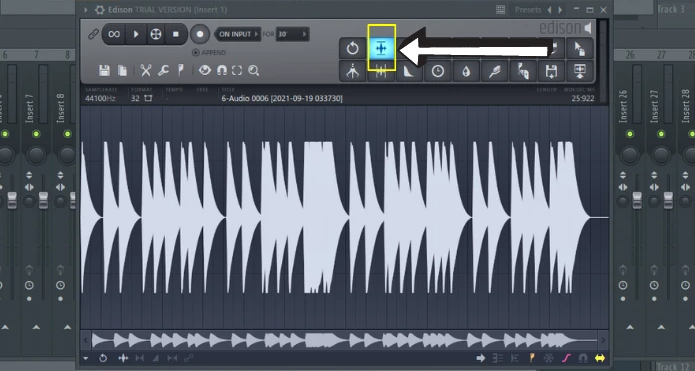Image resolution: width=695 pixels, height=371 pixels.
Task: Stop playback with the square stop button
Action: tap(176, 34)
